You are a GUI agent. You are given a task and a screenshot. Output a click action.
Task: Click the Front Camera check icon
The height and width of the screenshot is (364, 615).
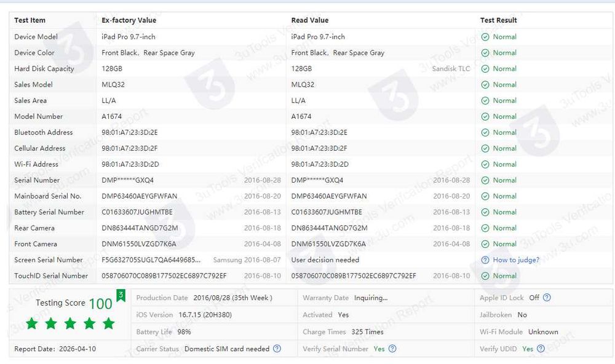(485, 244)
